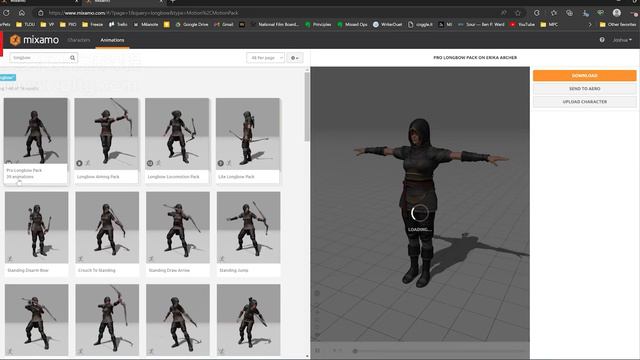Remove the longbow search filter tag

[8, 78]
